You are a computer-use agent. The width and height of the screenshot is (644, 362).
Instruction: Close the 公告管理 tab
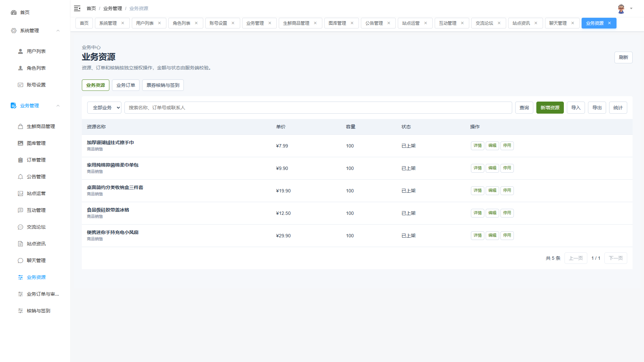coord(389,23)
